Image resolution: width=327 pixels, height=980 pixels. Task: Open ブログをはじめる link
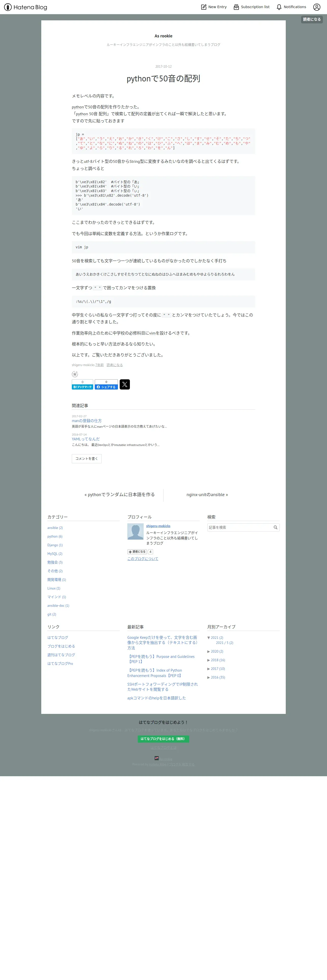(61, 646)
